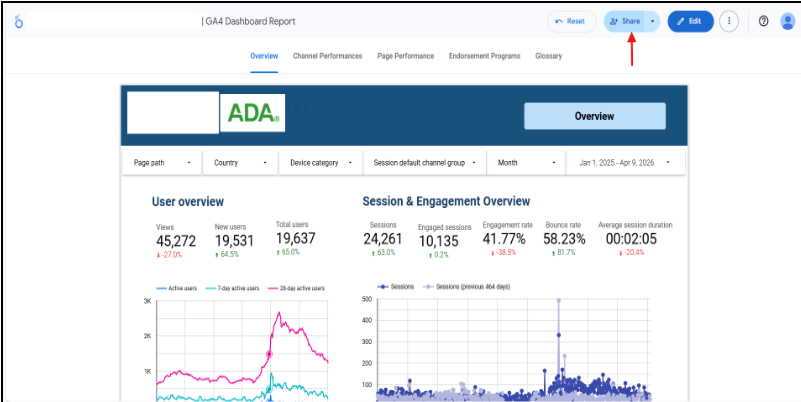Click the Share button

[624, 21]
